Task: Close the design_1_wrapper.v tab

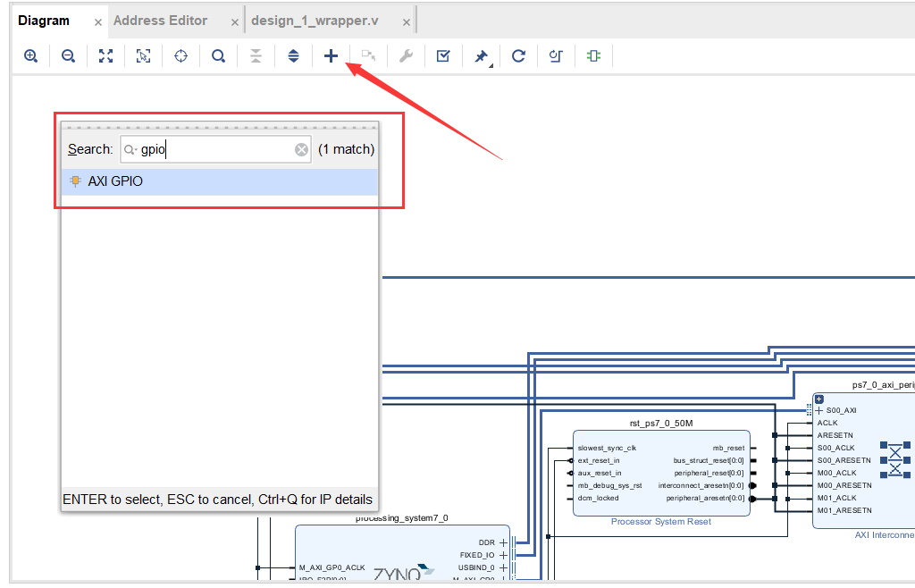Action: click(407, 22)
